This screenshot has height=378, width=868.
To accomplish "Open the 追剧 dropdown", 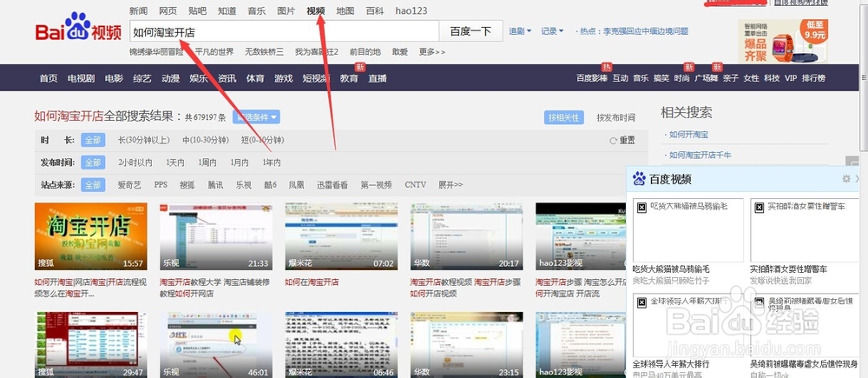I will pyautogui.click(x=520, y=31).
